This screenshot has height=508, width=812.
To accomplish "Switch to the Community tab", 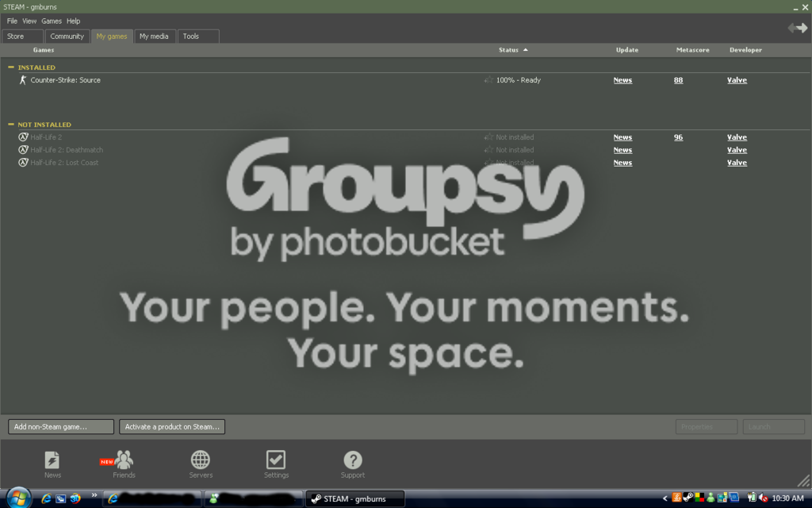I will point(67,37).
